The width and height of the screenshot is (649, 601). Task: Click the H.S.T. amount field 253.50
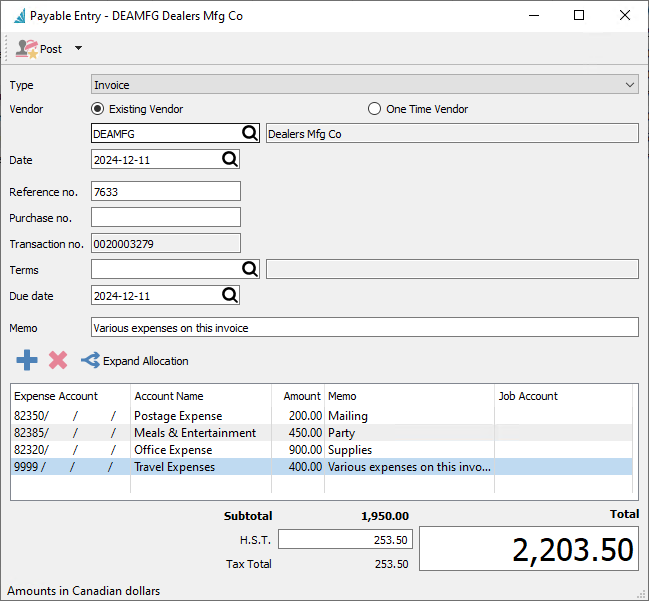[345, 539]
